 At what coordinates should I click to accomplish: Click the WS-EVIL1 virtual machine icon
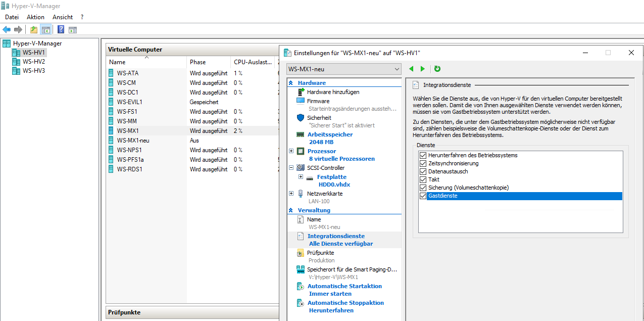pos(111,102)
